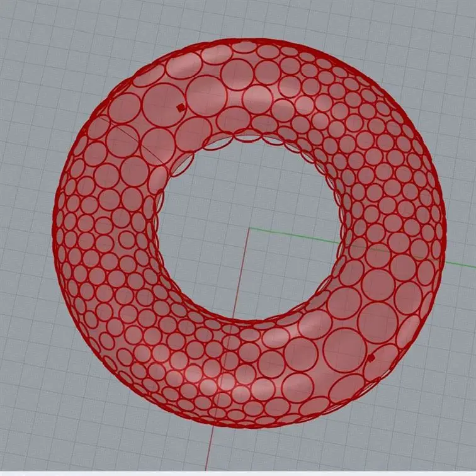Select the small red point marker in the torus's lower-right

pos(371,358)
